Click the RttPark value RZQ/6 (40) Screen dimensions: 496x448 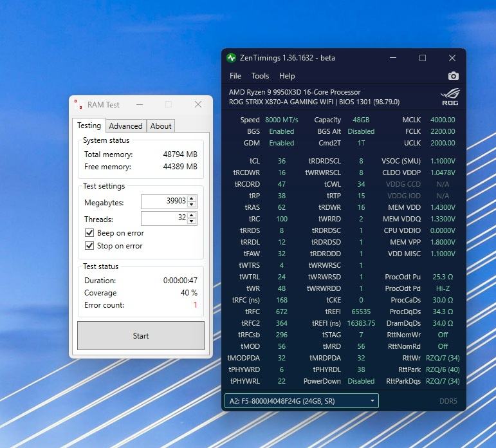click(x=443, y=370)
